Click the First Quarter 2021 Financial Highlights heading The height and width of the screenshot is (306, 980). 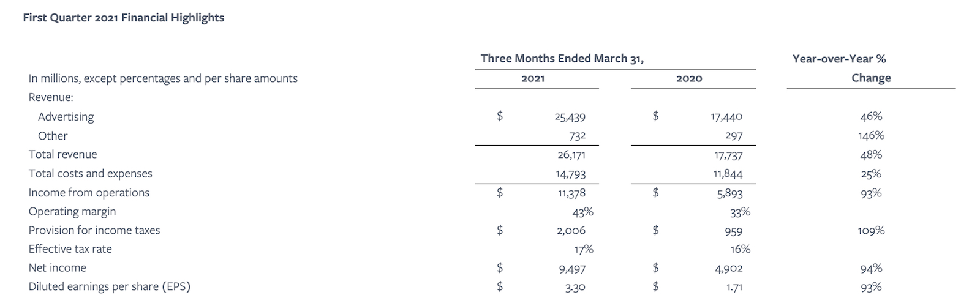coord(123,18)
